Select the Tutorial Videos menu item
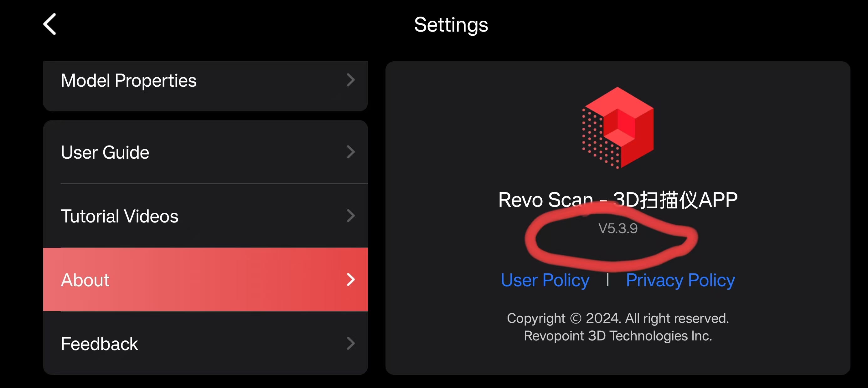 [120, 216]
